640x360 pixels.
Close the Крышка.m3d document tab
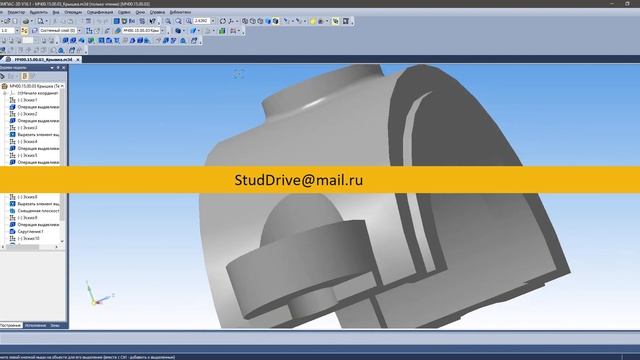(x=78, y=59)
